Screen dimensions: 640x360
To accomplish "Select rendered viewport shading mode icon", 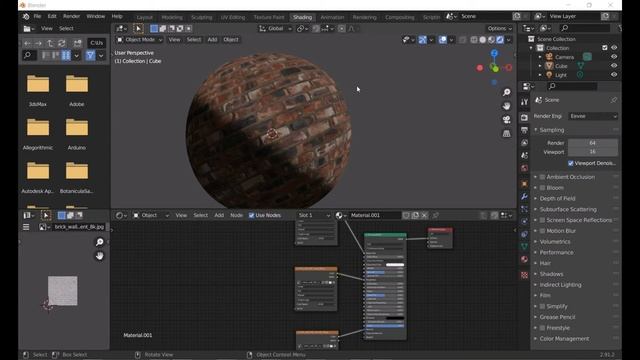I will [x=500, y=40].
